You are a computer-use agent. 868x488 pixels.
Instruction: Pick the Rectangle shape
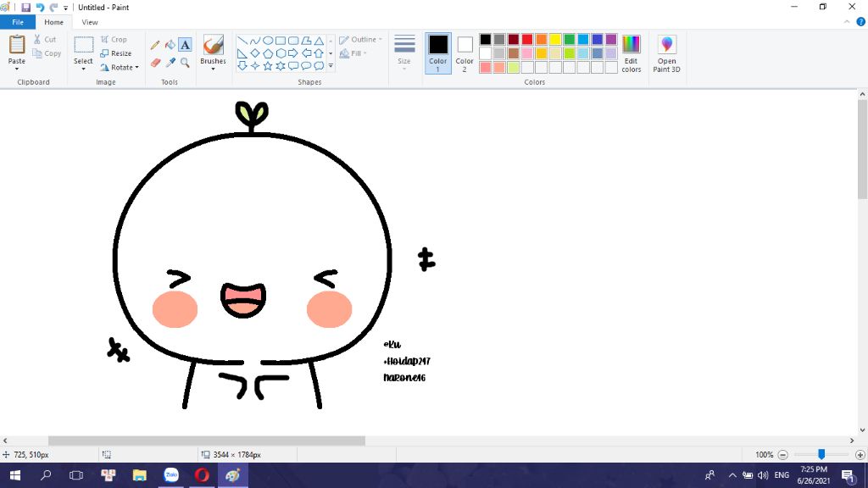click(x=281, y=41)
